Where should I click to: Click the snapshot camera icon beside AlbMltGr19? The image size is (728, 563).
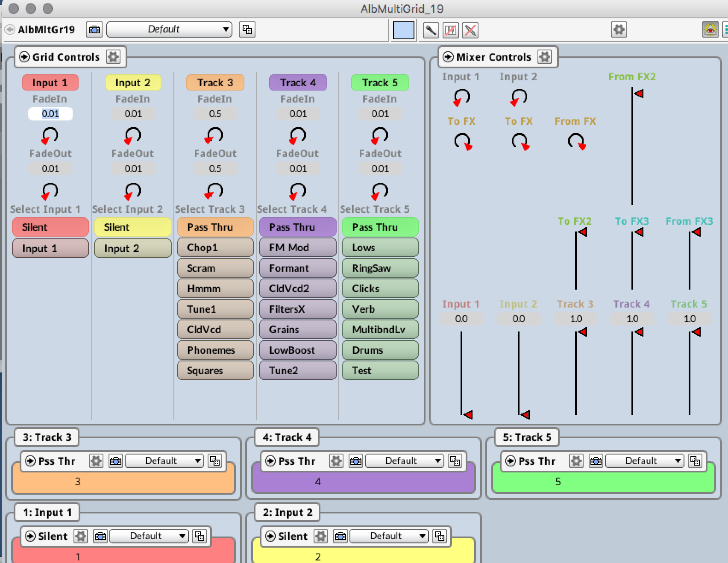[94, 29]
